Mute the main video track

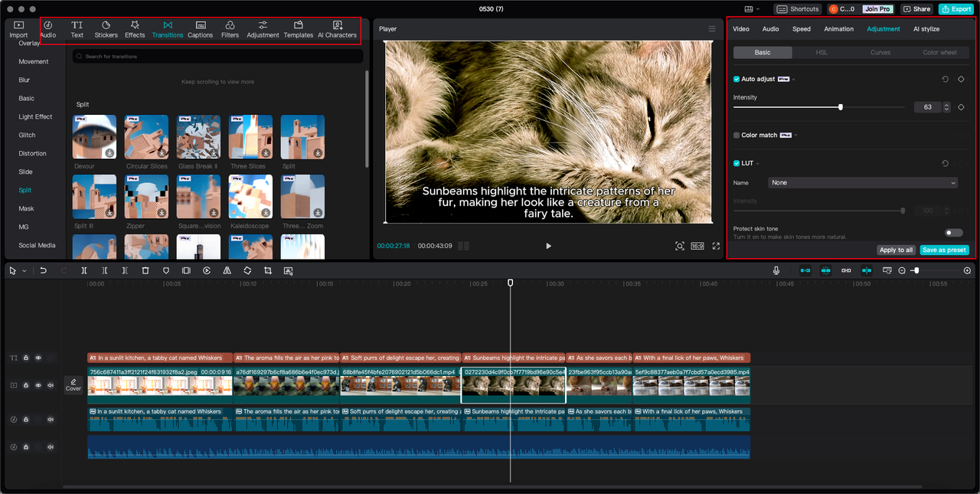pos(51,385)
